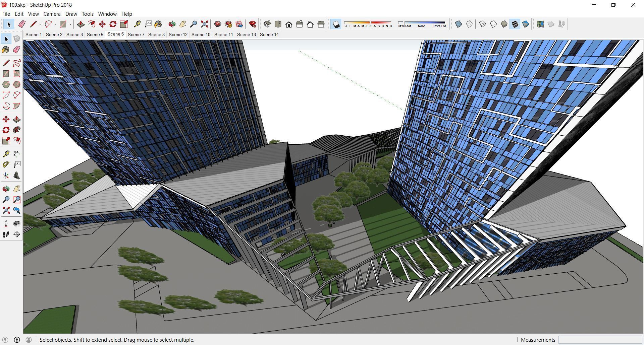Toggle Back Edges style
This screenshot has width=644, height=345.
pos(469,24)
